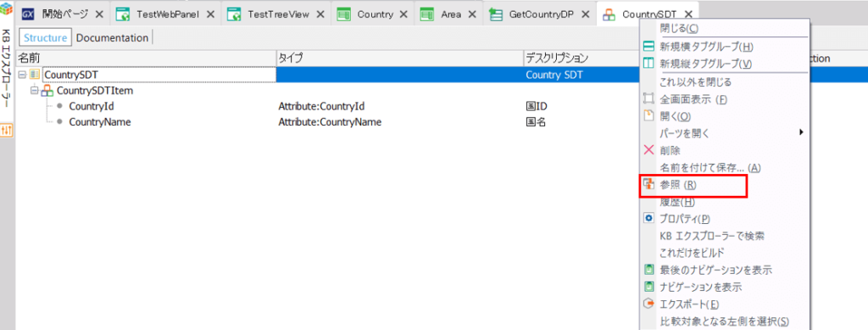Choose 最後のナビゲーションを表示 menu entry
Viewport: 868px width, 330px height.
[x=725, y=271]
